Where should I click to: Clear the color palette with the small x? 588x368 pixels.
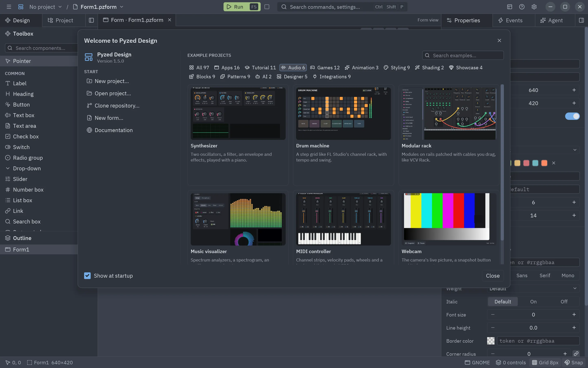(554, 163)
